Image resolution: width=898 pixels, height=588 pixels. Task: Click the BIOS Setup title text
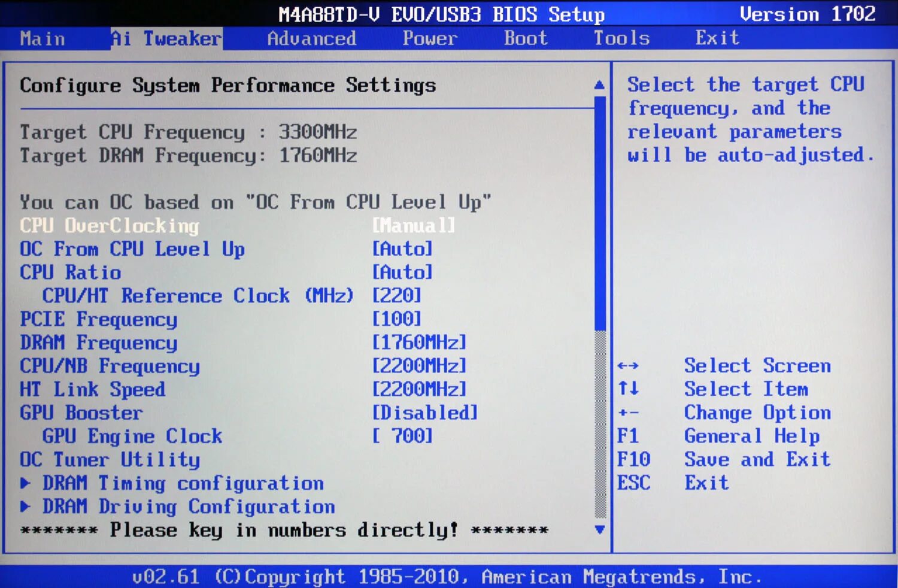[x=442, y=14]
